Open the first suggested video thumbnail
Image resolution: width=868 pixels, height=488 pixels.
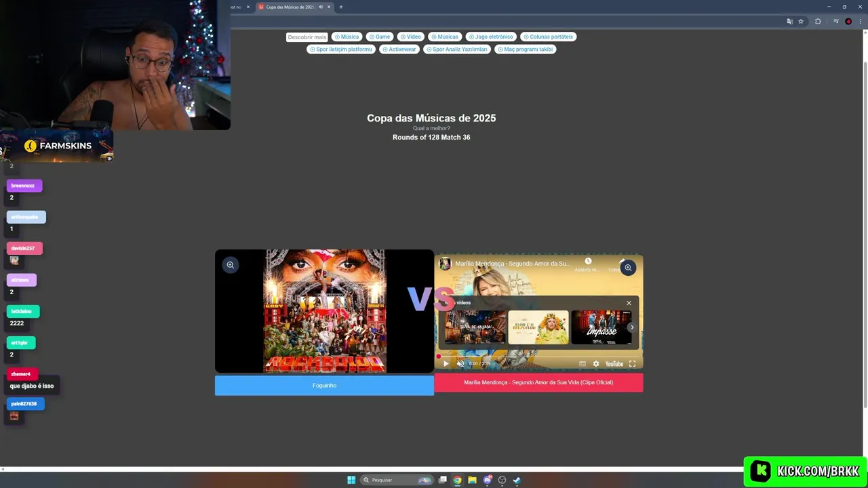click(475, 327)
